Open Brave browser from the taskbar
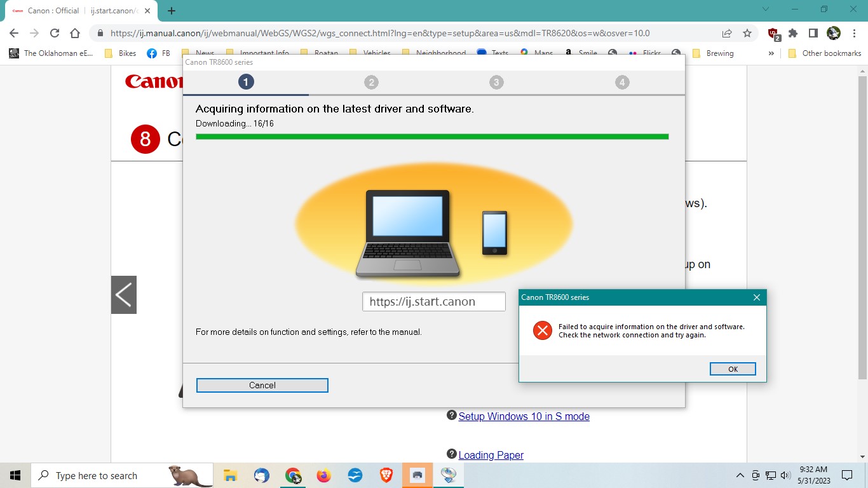The width and height of the screenshot is (868, 488). point(386,475)
